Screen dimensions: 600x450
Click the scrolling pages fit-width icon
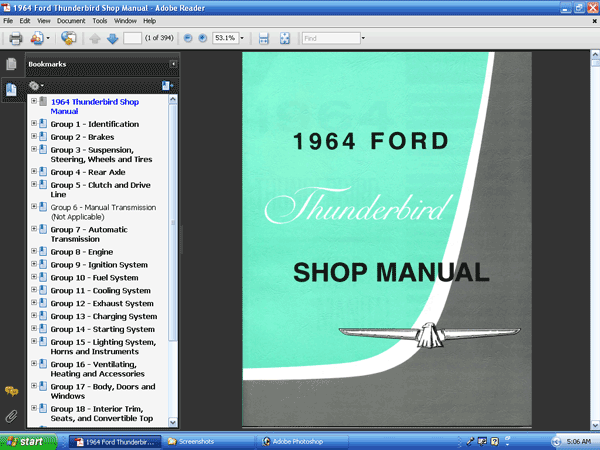(x=264, y=38)
